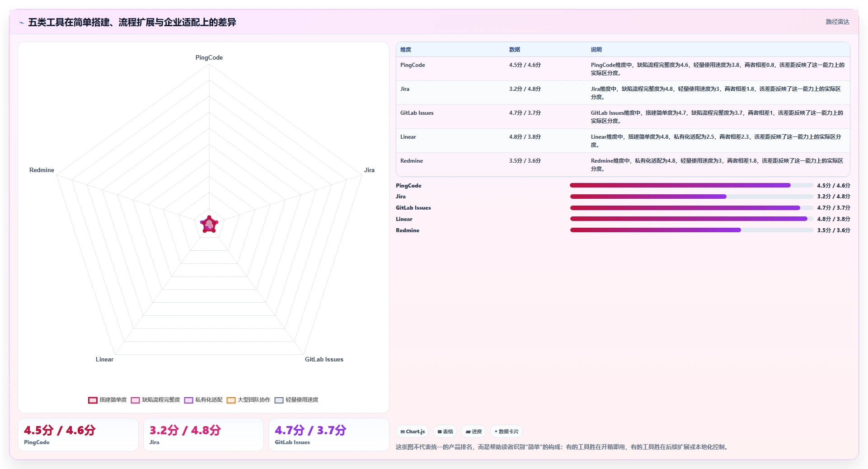This screenshot has height=469, width=868.
Task: Click the GitLab Issues label in the progress list
Action: click(413, 208)
